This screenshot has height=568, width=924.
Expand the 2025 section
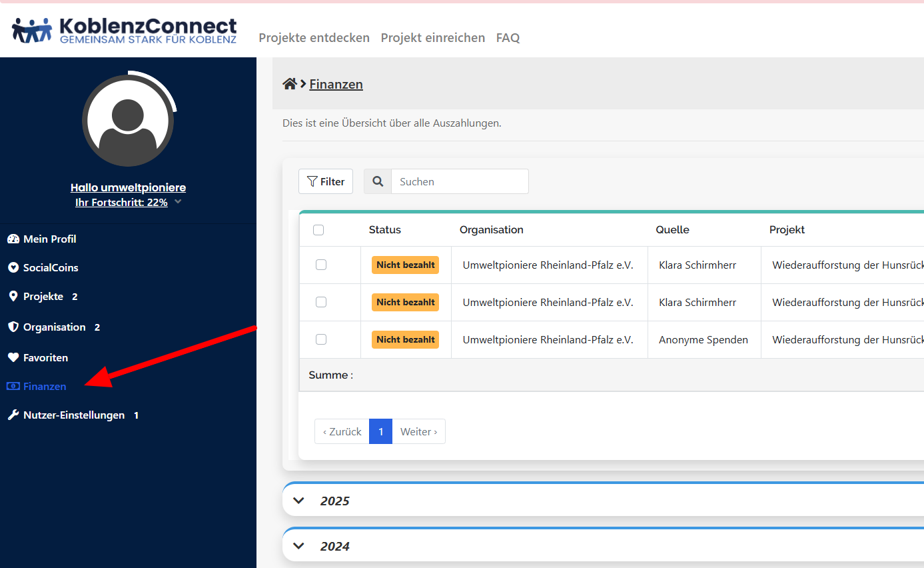coord(299,501)
